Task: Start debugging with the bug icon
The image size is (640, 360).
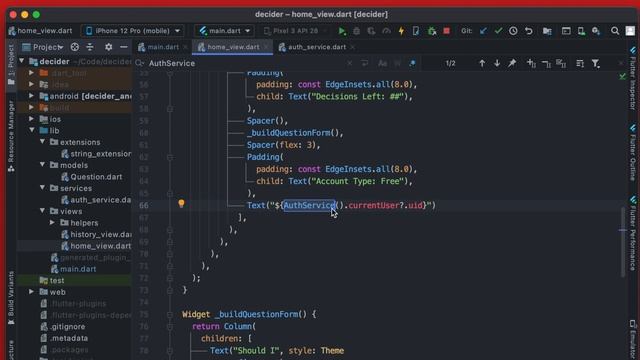Action: (356, 31)
